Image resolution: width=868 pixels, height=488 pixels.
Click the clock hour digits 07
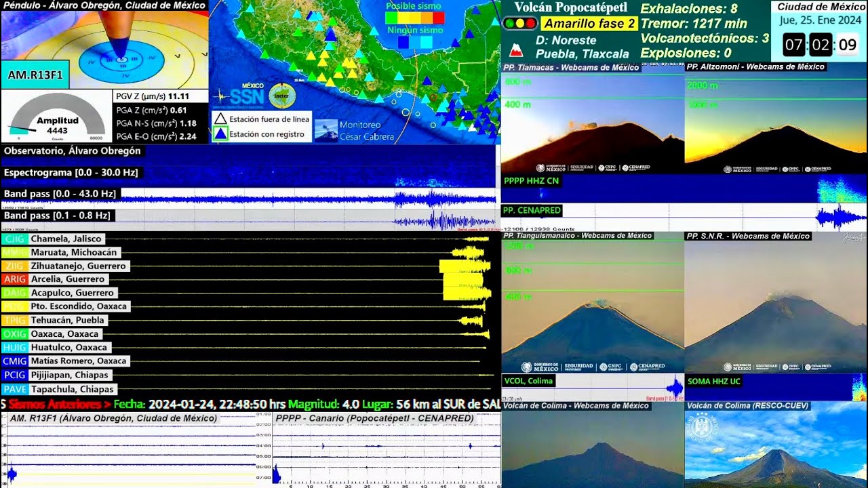(794, 45)
